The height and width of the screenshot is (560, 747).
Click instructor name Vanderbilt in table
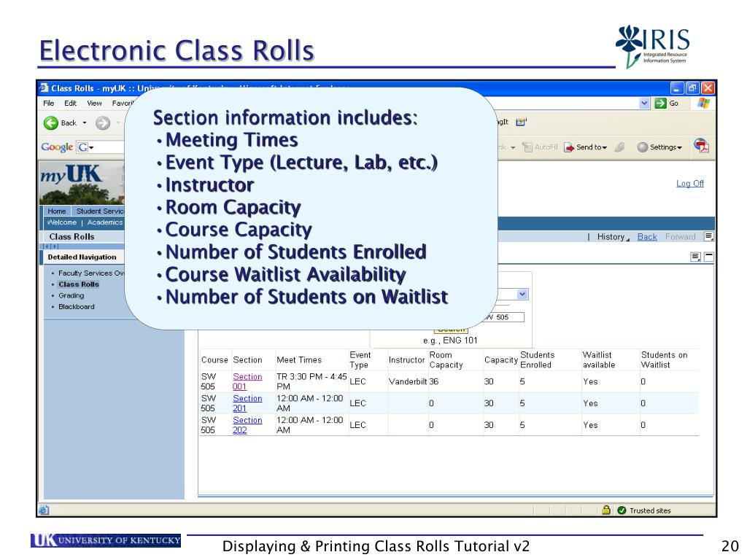coord(408,382)
